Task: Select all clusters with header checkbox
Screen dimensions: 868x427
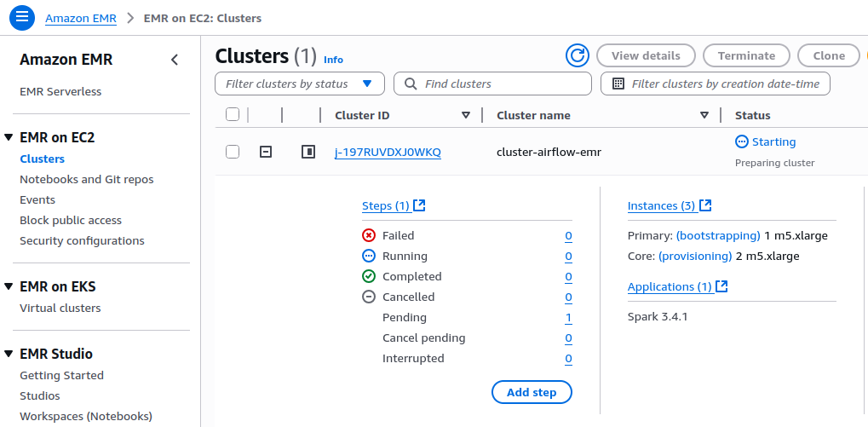Action: point(233,115)
